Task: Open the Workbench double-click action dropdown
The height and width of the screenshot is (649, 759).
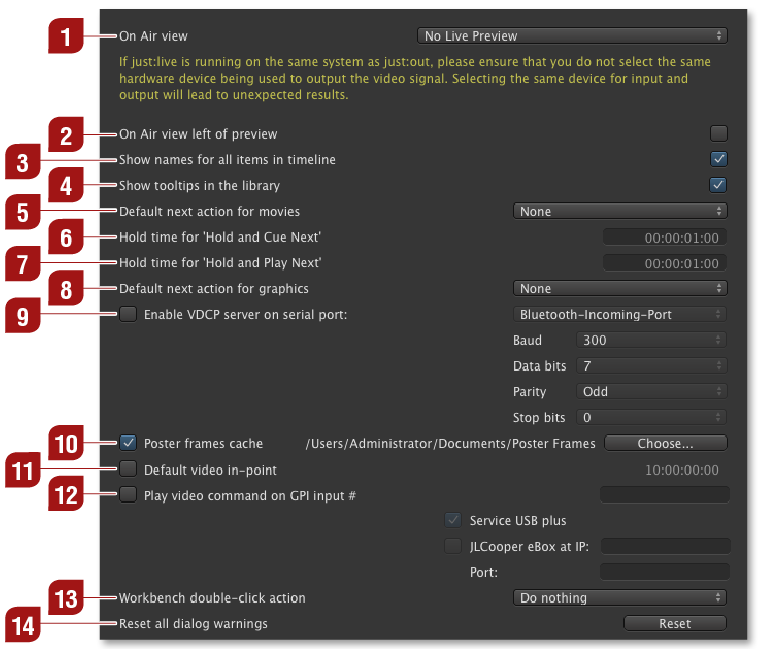Action: [x=620, y=598]
